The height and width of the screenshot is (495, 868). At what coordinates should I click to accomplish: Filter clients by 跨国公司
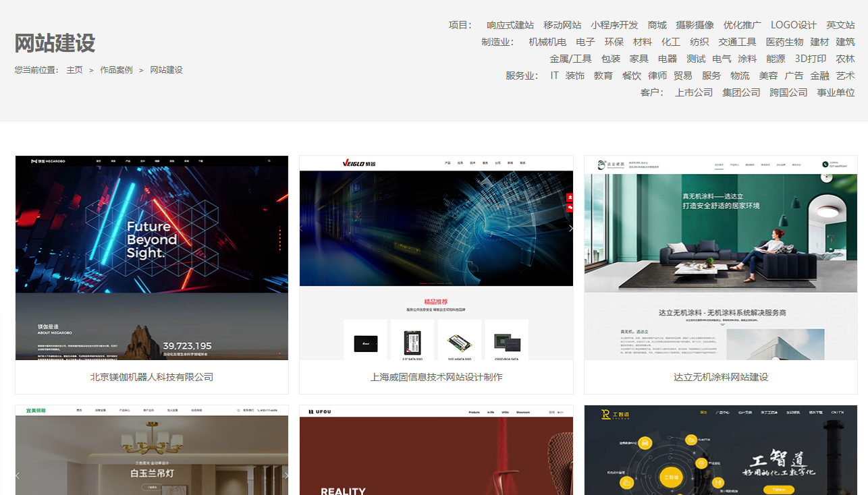point(788,92)
